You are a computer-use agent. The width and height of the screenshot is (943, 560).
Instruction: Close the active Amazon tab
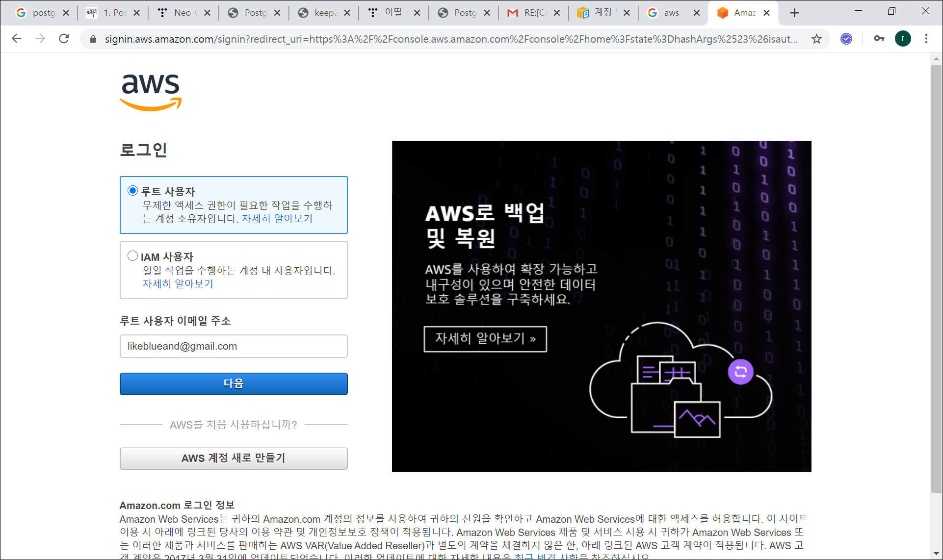pyautogui.click(x=766, y=13)
